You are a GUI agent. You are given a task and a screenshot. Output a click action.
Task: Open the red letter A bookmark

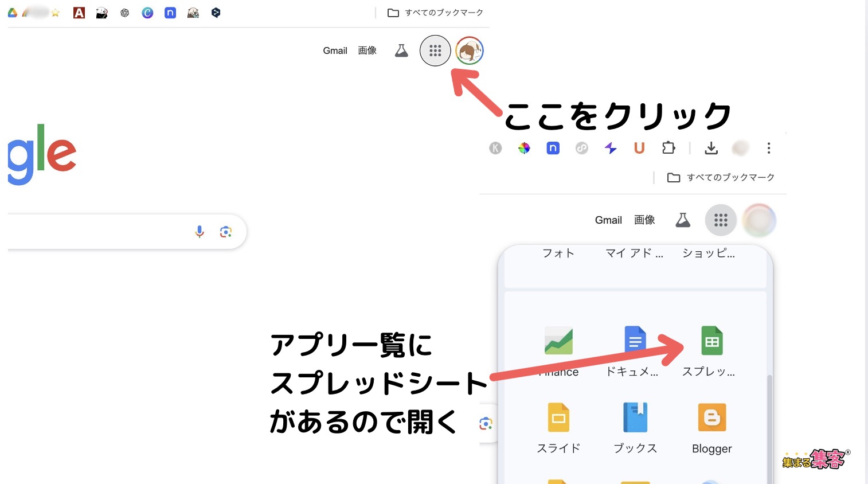[79, 13]
